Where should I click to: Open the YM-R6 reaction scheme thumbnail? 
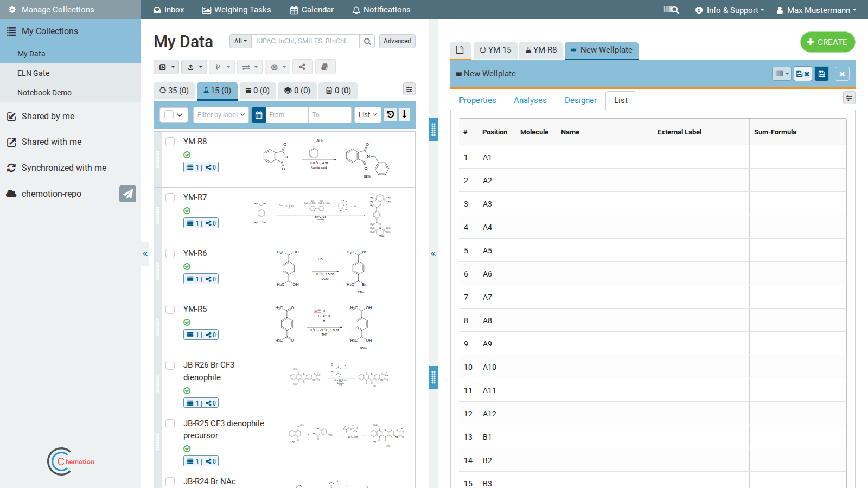(x=322, y=271)
